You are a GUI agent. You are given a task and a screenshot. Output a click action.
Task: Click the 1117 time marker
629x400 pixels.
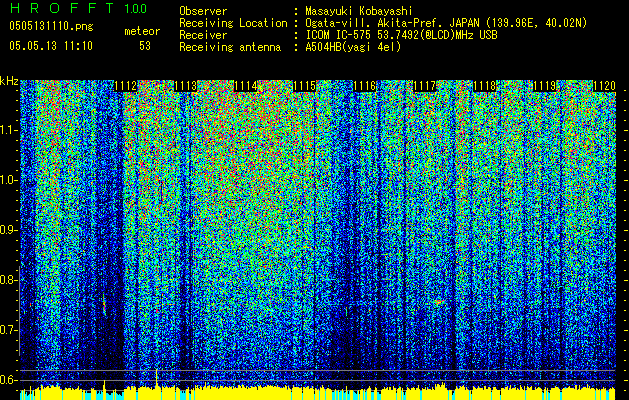(424, 86)
